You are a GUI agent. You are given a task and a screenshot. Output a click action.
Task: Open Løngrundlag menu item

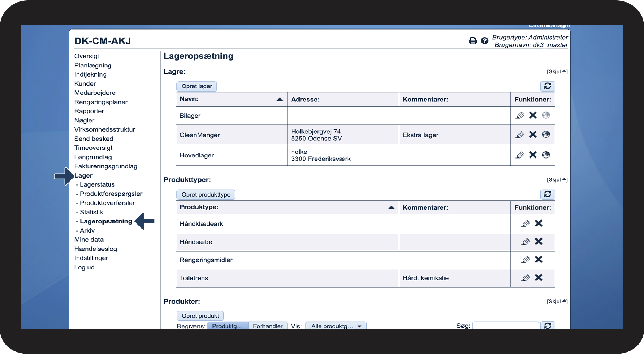click(93, 157)
